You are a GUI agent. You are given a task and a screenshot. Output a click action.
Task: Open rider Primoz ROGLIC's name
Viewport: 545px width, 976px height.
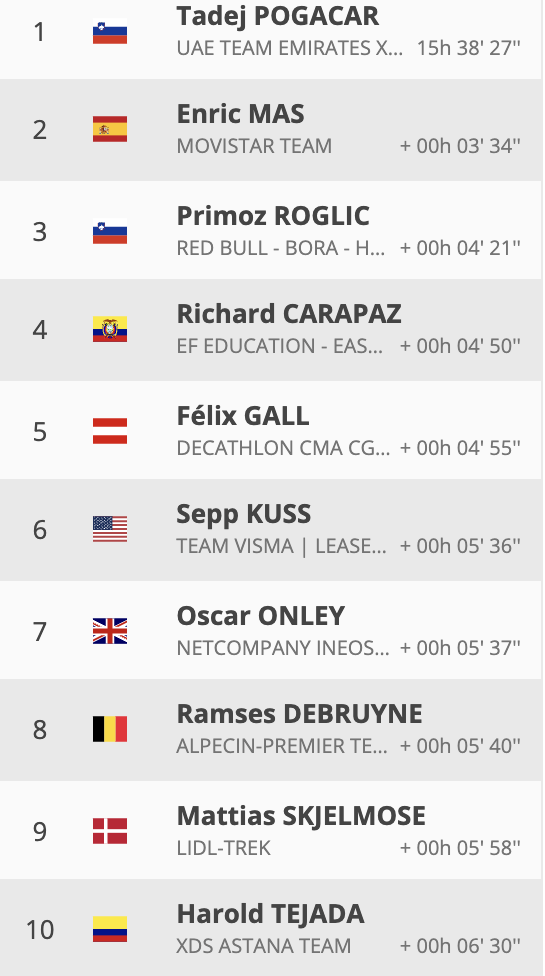point(273,216)
